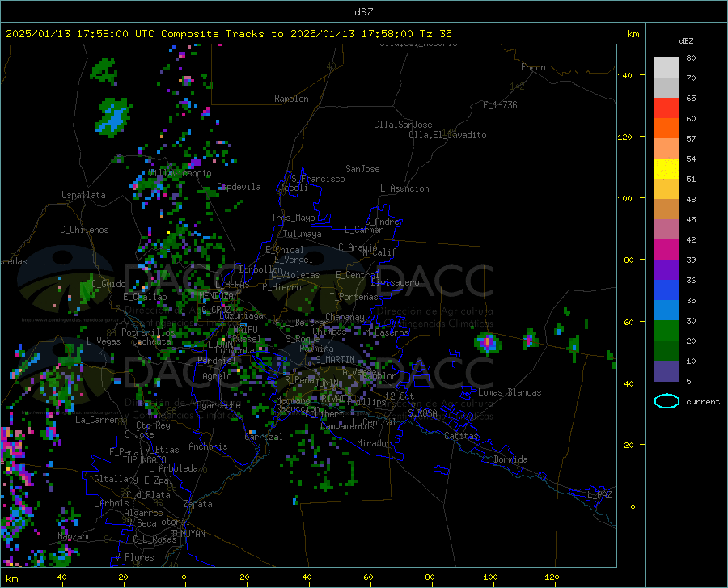
Task: Click the white 80 dBZ legend swatch
Action: [667, 67]
